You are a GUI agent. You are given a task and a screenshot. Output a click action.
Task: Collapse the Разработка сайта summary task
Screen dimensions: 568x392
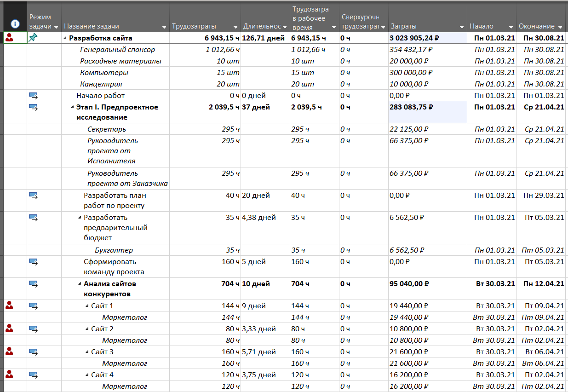click(65, 39)
